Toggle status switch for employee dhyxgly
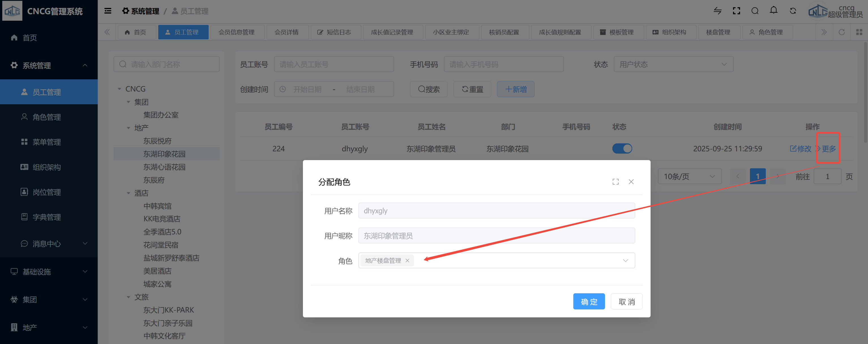The height and width of the screenshot is (344, 868). coord(622,148)
